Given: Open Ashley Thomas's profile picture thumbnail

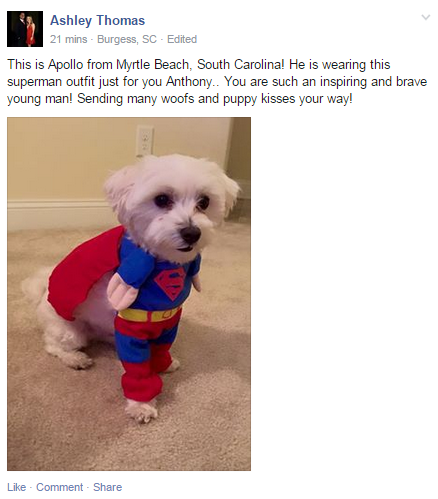Looking at the screenshot, I should point(25,29).
